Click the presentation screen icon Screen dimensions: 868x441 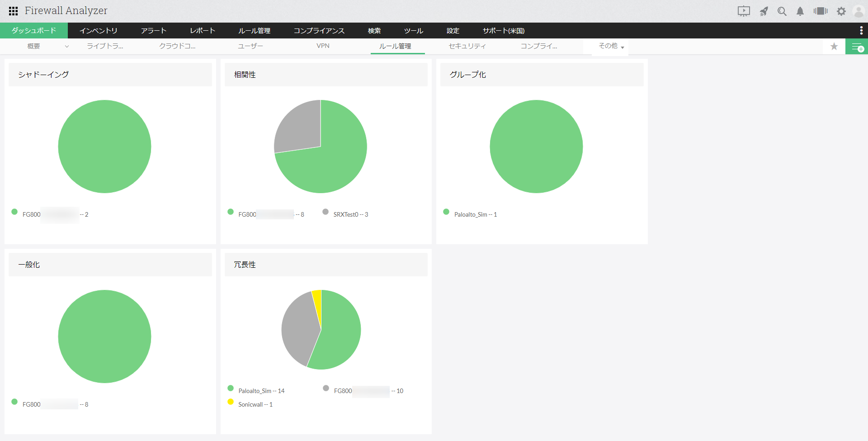[744, 11]
